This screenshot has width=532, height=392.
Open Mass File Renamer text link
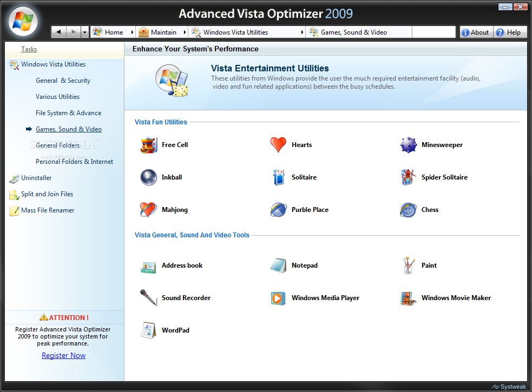pyautogui.click(x=48, y=210)
